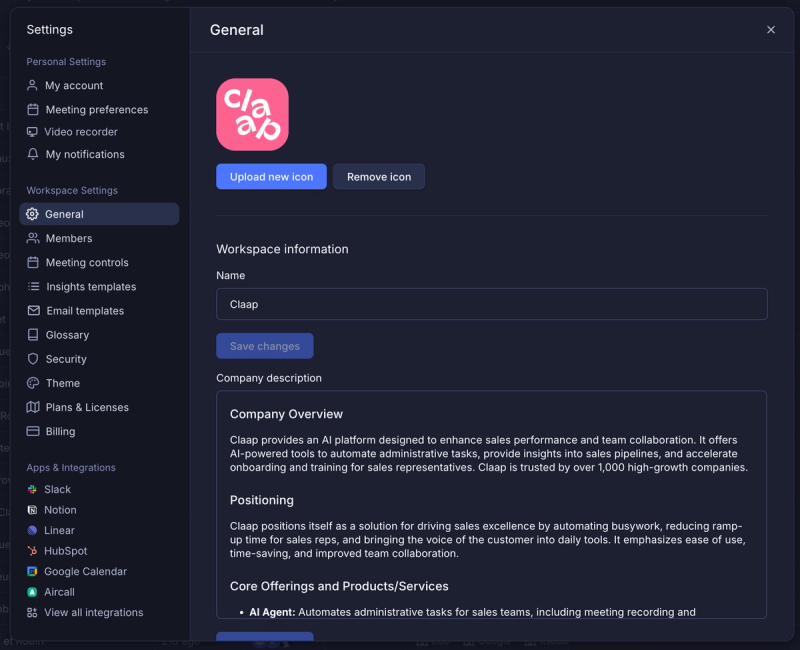This screenshot has height=650, width=800.
Task: Click the My account person icon
Action: point(32,85)
